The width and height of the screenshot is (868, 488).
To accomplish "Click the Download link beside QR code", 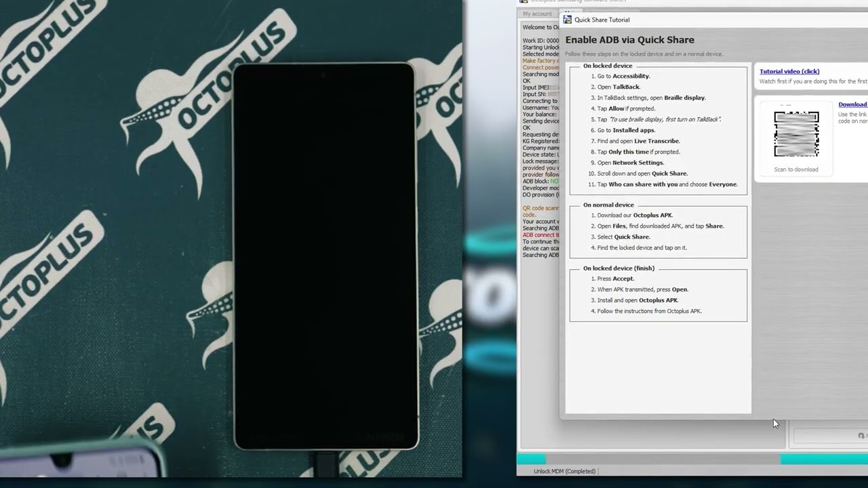I will tap(852, 104).
